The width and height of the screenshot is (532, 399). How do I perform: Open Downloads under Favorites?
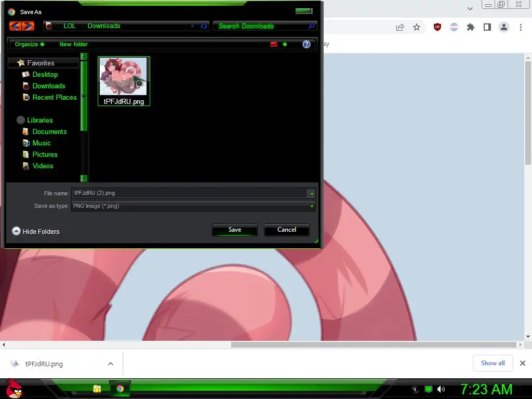(49, 86)
